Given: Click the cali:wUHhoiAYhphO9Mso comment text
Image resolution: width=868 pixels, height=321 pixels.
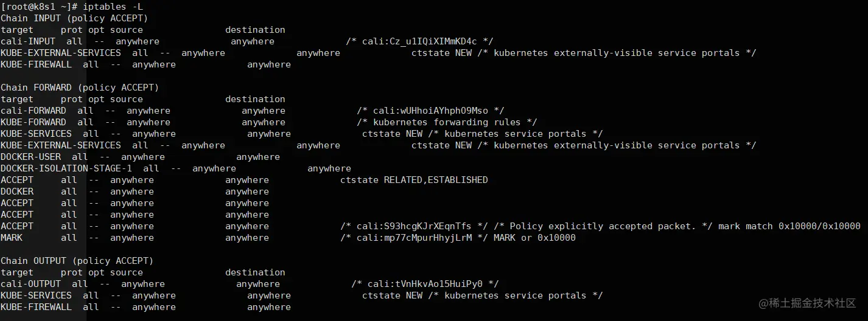Looking at the screenshot, I should click(x=430, y=111).
